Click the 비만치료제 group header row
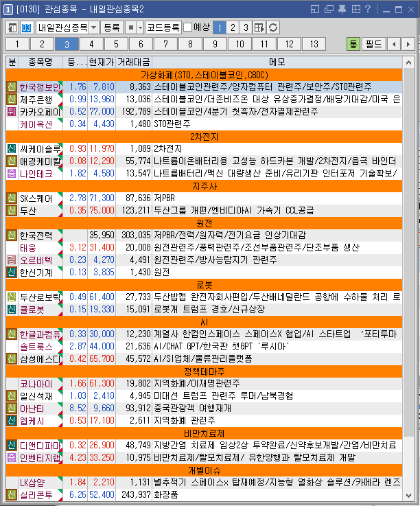 tap(205, 433)
